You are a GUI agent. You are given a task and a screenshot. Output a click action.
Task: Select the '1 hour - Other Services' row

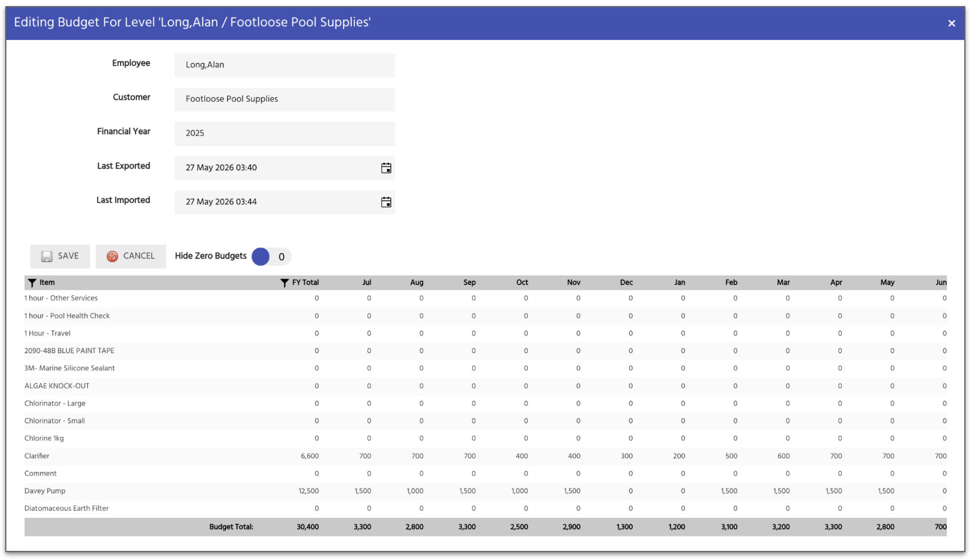pos(486,298)
